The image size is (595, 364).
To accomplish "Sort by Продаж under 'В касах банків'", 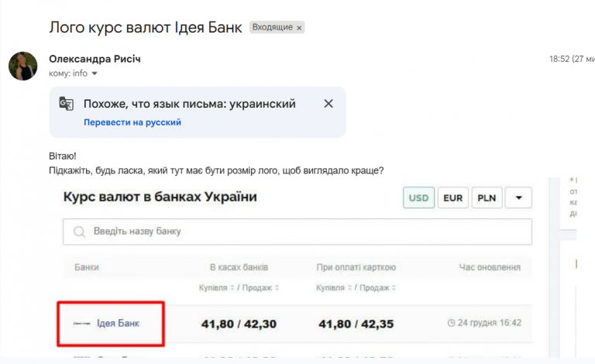I will pos(261,288).
